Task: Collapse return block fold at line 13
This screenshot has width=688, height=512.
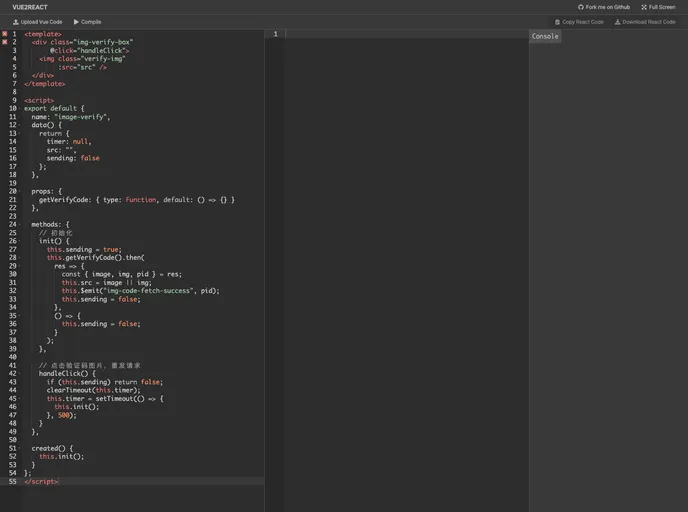Action: pos(19,133)
